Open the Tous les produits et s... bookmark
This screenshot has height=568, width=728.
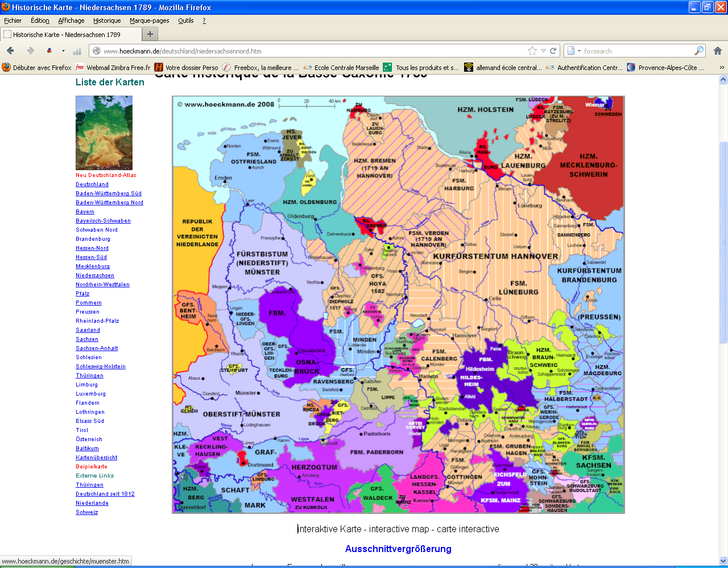(421, 67)
